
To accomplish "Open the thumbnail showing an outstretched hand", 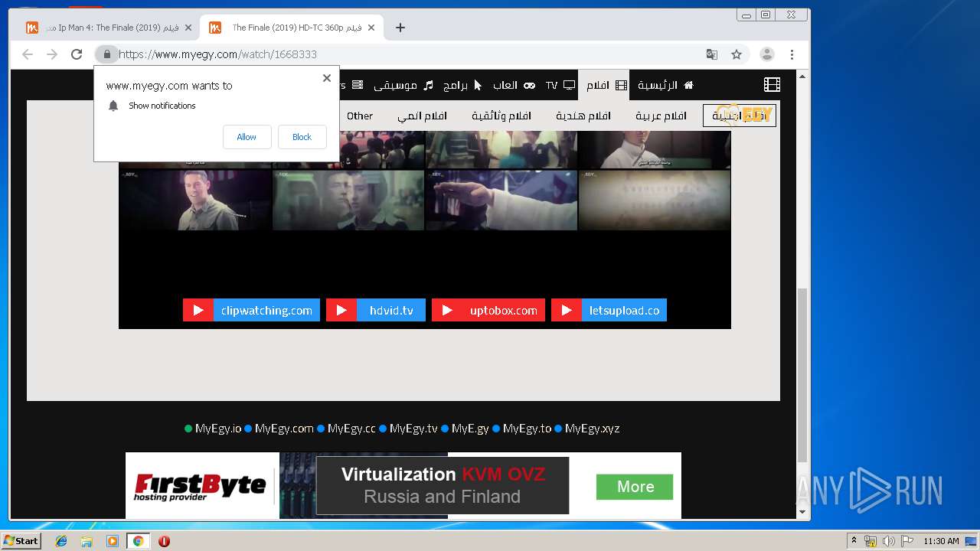I will pos(501,200).
